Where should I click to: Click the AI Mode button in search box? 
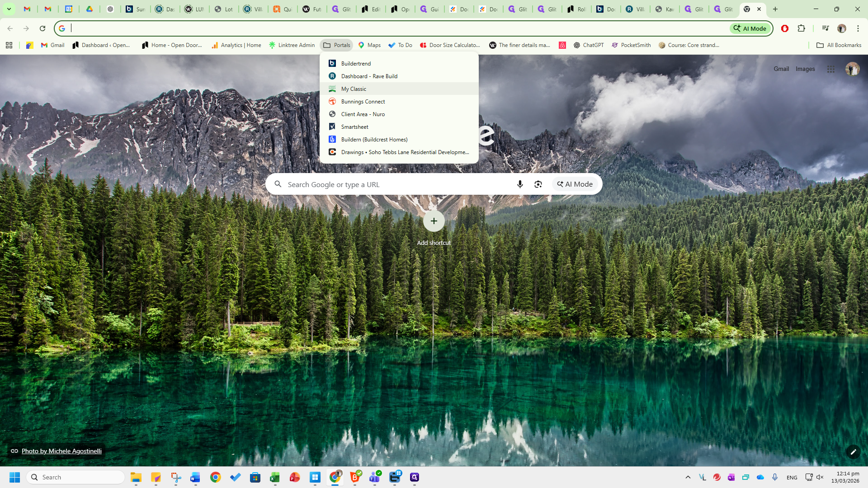click(575, 184)
